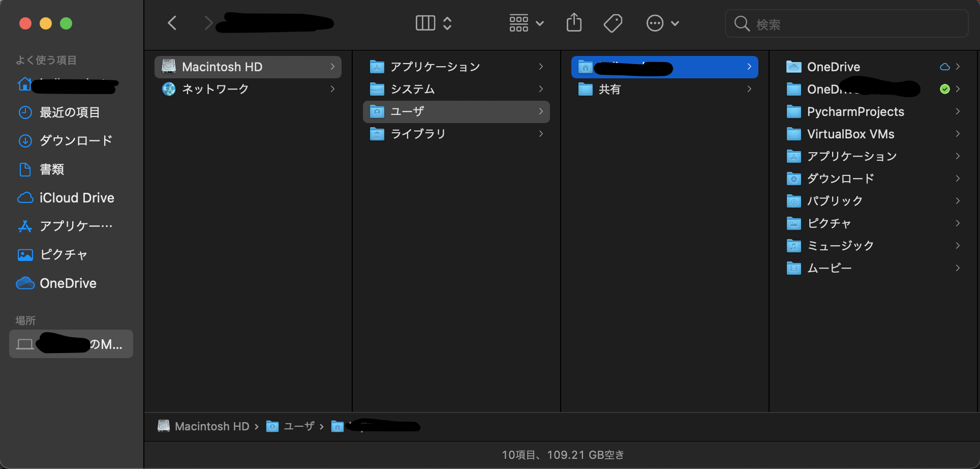
Task: Select the VirtualBox VMs folder
Action: (873, 134)
